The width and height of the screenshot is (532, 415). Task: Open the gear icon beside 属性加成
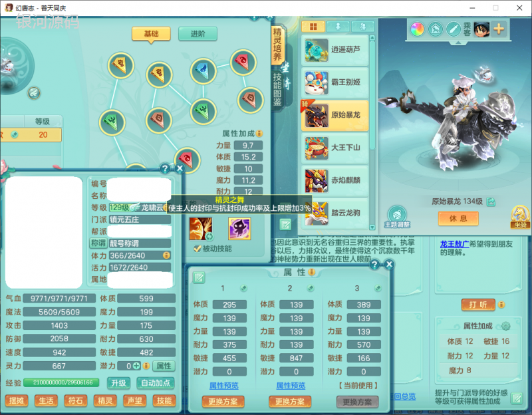click(505, 327)
